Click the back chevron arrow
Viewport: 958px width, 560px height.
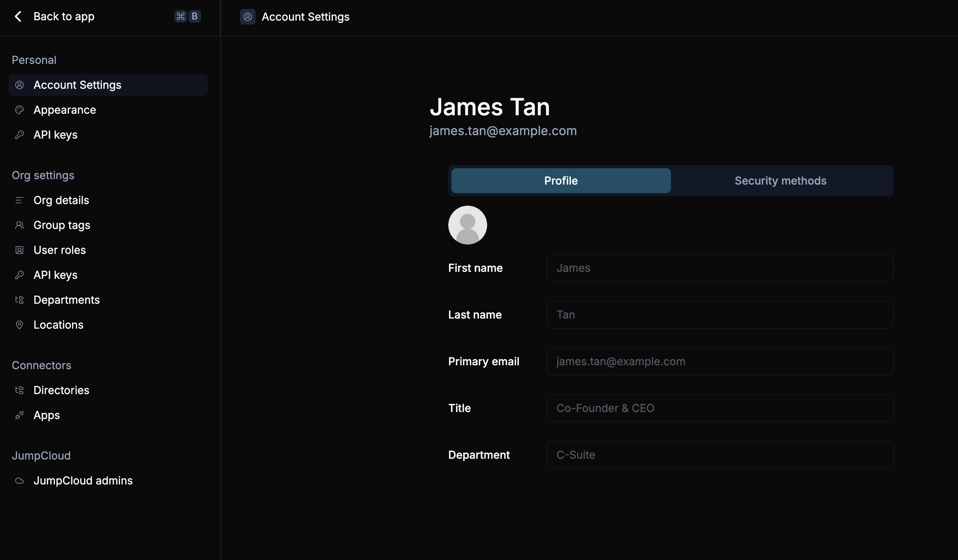point(18,16)
